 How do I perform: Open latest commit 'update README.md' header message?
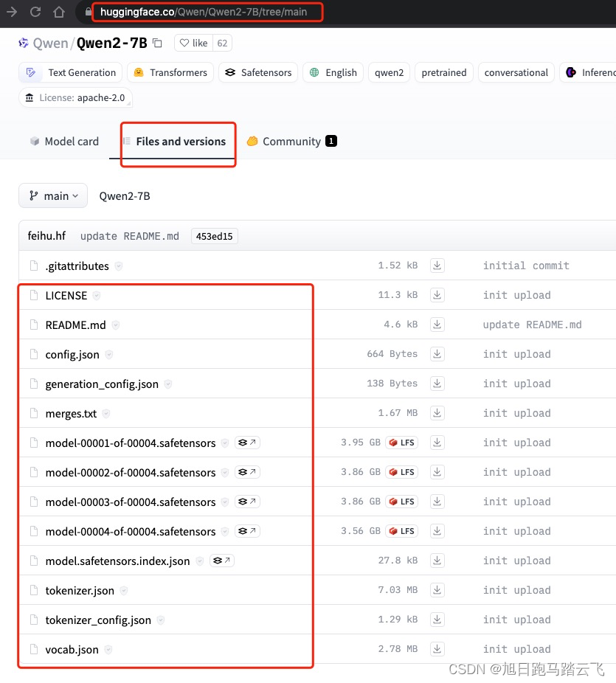coord(129,236)
